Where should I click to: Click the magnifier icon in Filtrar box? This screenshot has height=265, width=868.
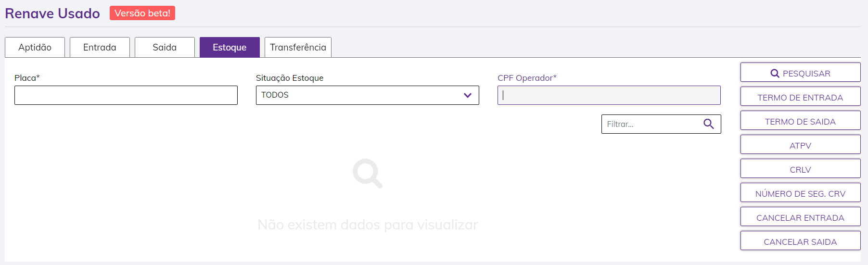[x=708, y=124]
